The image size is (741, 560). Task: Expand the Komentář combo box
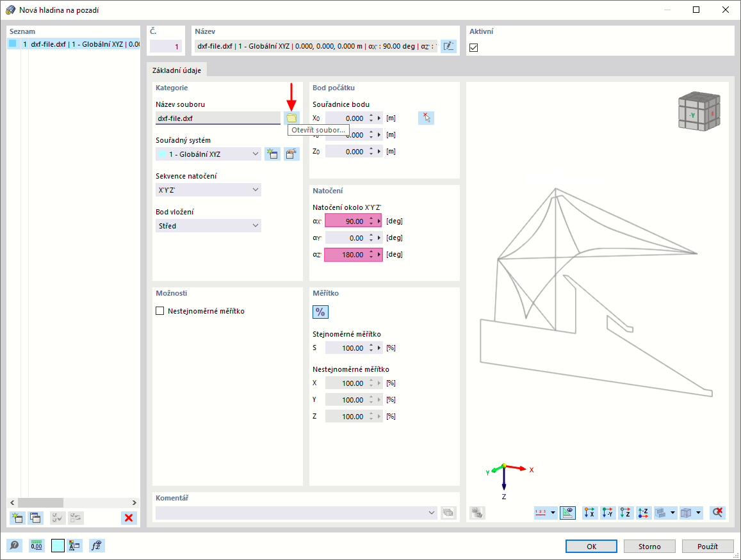tap(296, 513)
